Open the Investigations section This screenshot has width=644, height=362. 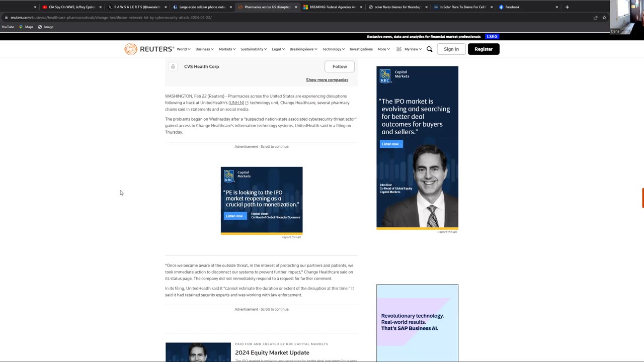pyautogui.click(x=361, y=49)
